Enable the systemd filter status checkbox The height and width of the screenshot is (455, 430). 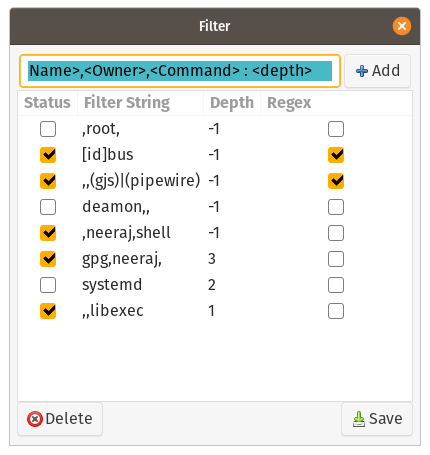pos(48,285)
